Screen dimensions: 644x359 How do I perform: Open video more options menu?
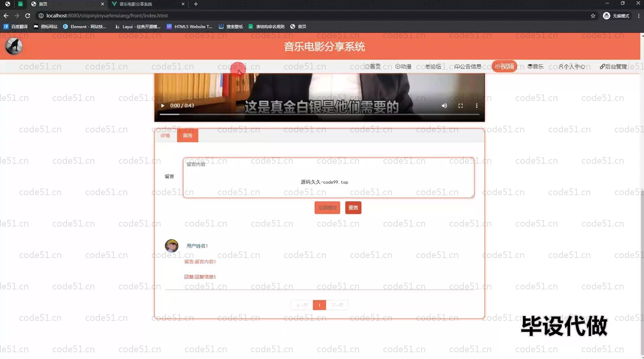pyautogui.click(x=477, y=106)
